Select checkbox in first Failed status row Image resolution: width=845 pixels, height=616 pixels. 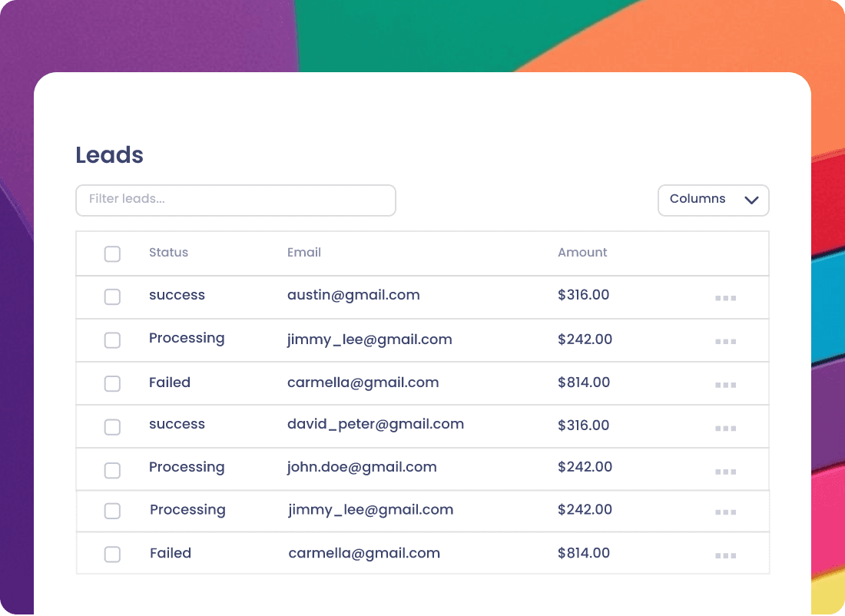click(112, 384)
